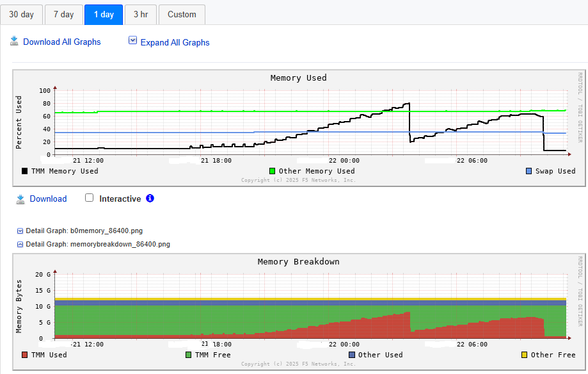Select the green TMM Free legend marker
588x374 pixels.
[x=188, y=354]
